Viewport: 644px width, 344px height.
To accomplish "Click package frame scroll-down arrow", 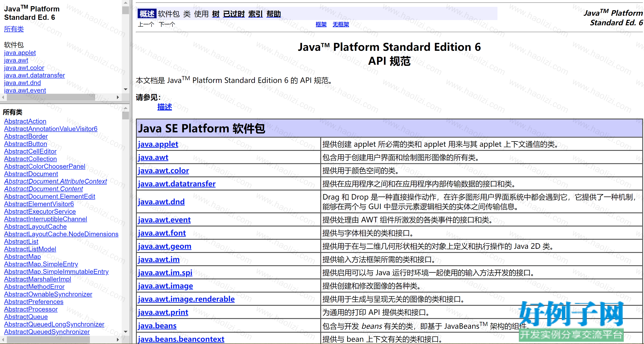I will pyautogui.click(x=125, y=89).
